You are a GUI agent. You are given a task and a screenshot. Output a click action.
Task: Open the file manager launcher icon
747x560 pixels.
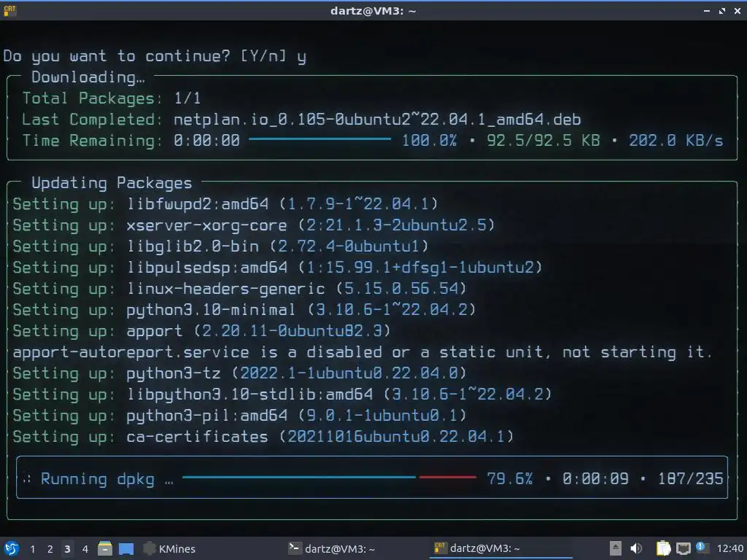pos(105,548)
